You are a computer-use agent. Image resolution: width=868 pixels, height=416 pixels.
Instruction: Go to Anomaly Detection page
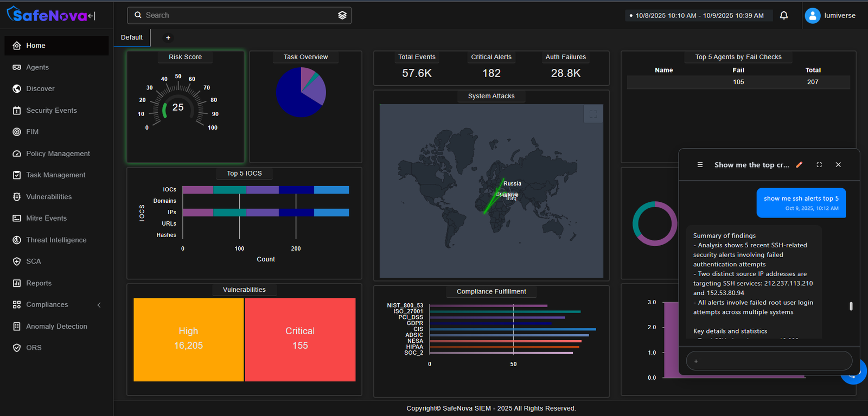[x=56, y=327]
